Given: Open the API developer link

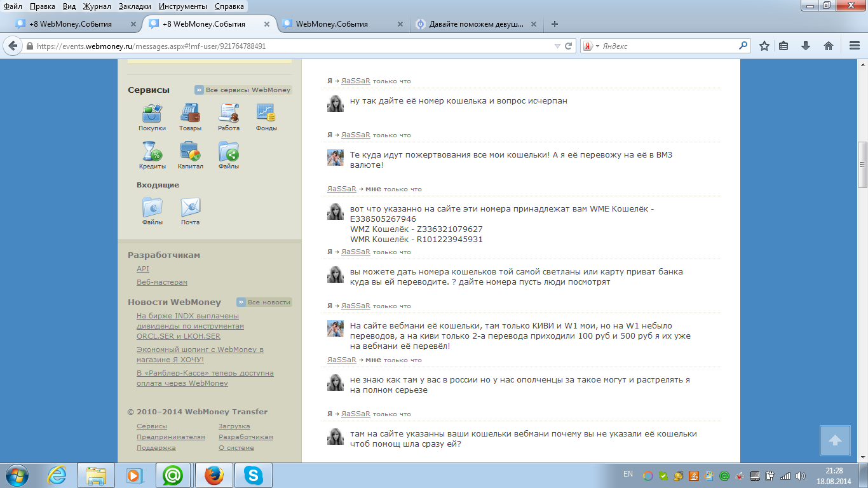Looking at the screenshot, I should pyautogui.click(x=143, y=269).
